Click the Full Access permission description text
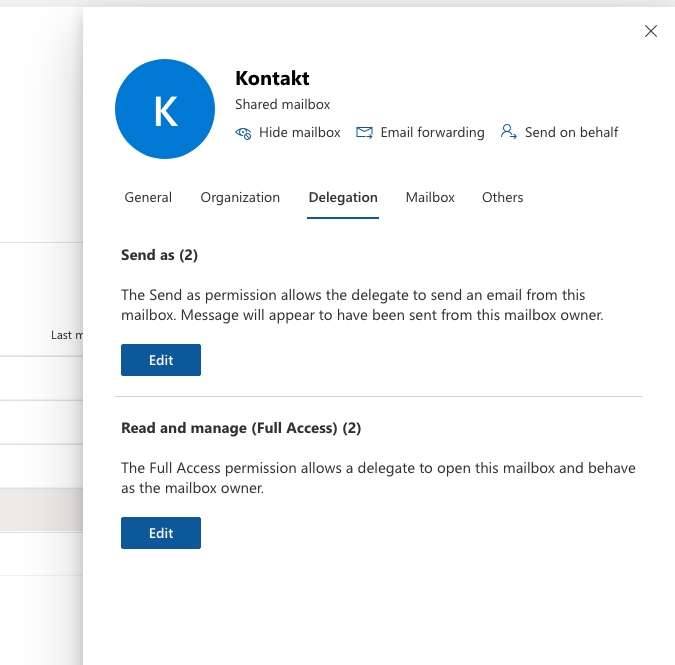This screenshot has width=675, height=665. click(x=378, y=478)
